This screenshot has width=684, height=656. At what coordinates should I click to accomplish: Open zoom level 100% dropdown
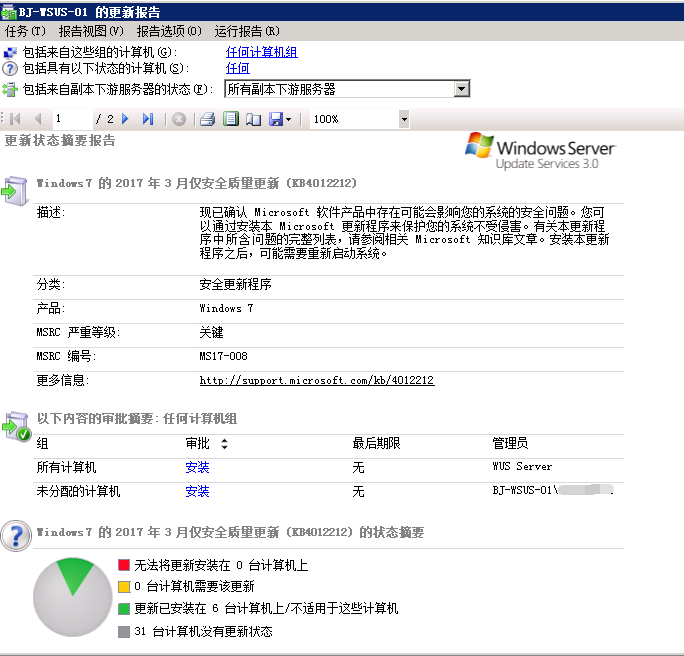pyautogui.click(x=404, y=119)
